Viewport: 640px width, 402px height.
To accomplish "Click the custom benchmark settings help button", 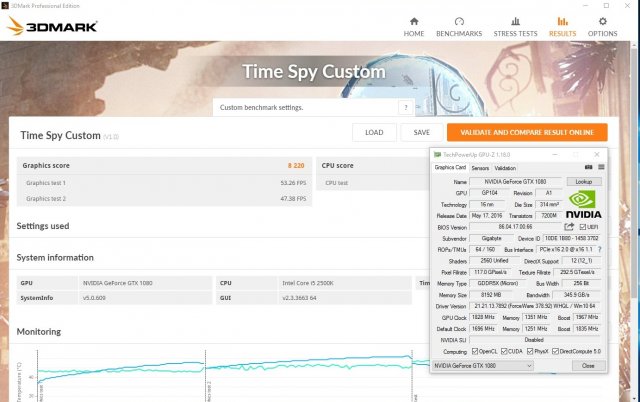I will pyautogui.click(x=405, y=107).
